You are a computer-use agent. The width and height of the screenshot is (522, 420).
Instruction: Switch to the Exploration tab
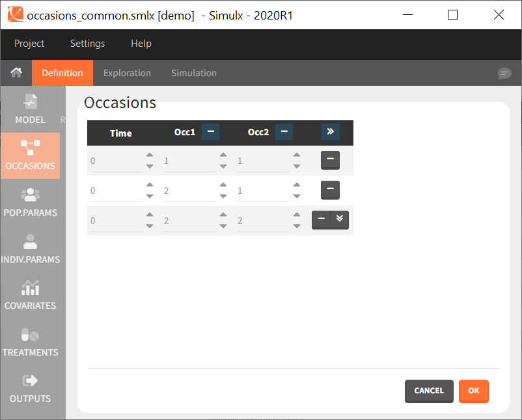click(x=127, y=73)
